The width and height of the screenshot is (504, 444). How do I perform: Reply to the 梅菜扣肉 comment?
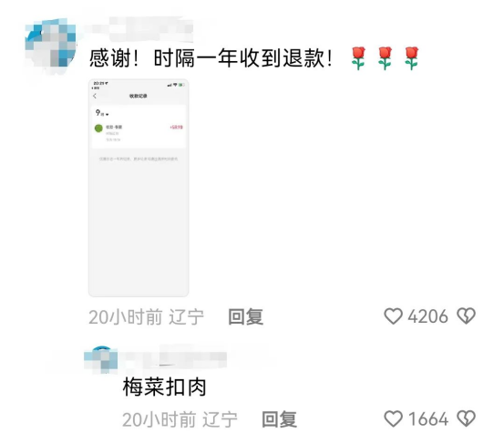[x=279, y=419]
